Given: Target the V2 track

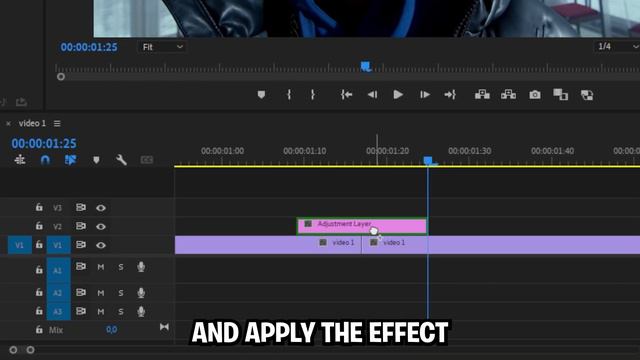Looking at the screenshot, I should pyautogui.click(x=58, y=227).
